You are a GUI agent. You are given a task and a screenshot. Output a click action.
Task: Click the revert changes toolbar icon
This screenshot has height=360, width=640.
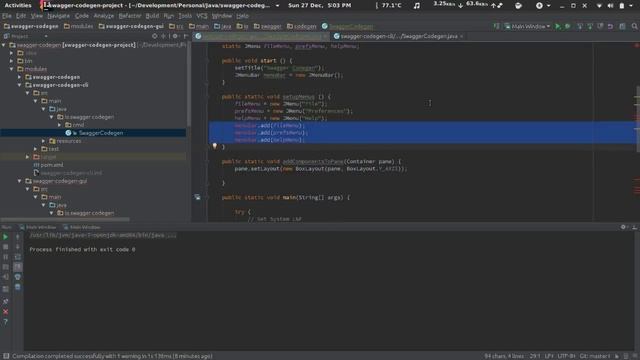[x=611, y=26]
